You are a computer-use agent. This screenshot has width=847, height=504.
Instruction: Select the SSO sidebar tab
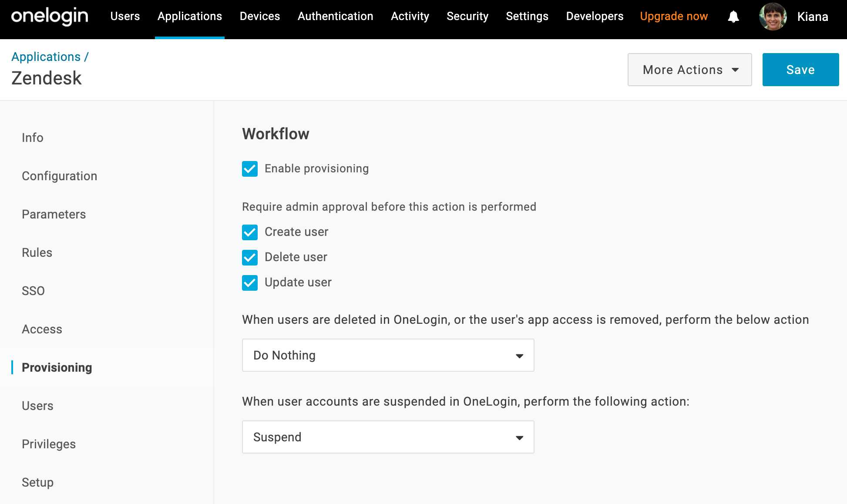click(x=33, y=291)
